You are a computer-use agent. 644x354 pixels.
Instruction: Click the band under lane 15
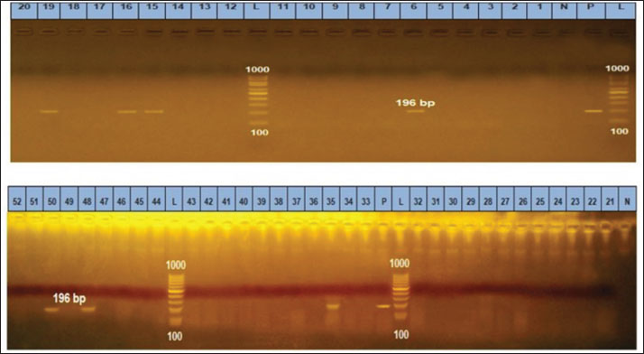click(x=154, y=111)
